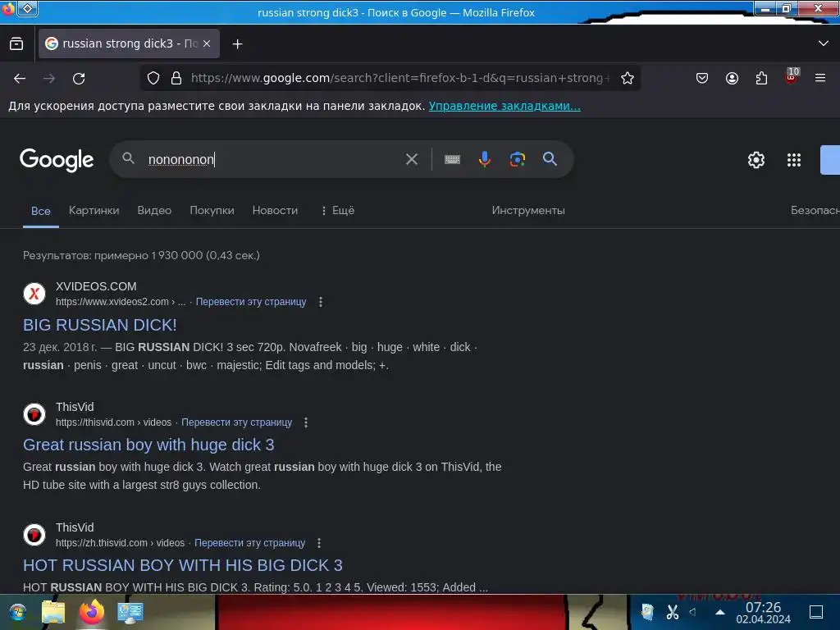Click the Управление закладками link
This screenshot has width=840, height=630.
[504, 106]
